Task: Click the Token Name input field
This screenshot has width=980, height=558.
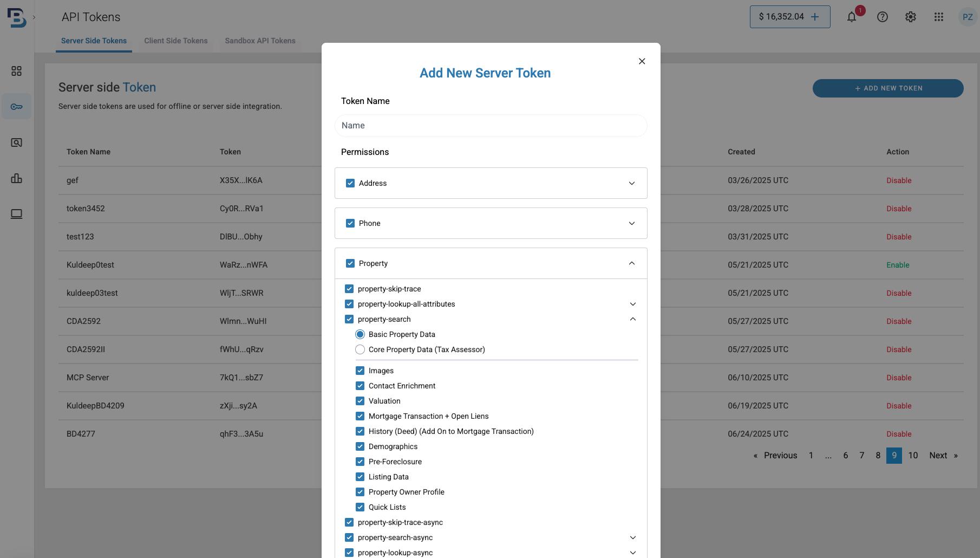Action: click(x=491, y=126)
